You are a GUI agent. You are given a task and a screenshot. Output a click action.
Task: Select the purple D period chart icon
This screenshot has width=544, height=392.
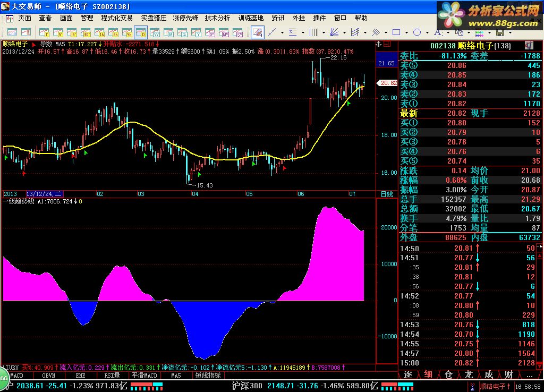pos(210,32)
